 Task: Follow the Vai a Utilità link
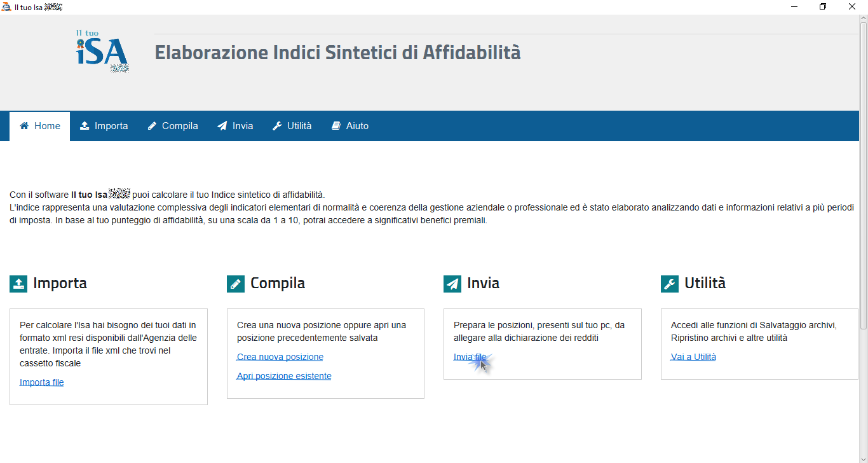(x=693, y=357)
